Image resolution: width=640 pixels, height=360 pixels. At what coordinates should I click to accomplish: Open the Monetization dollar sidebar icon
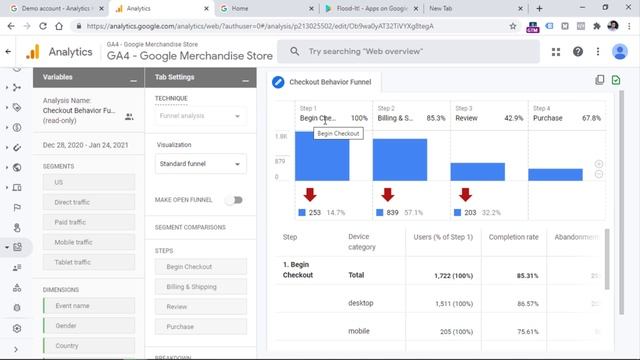click(17, 127)
